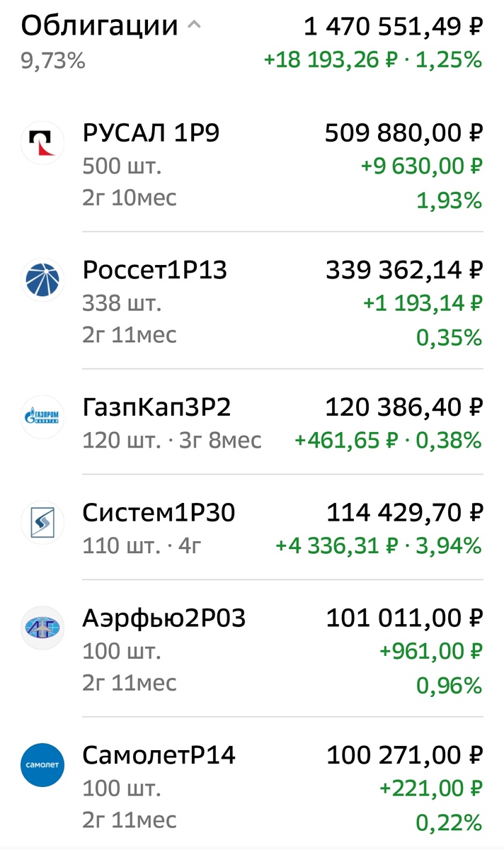The height and width of the screenshot is (850, 504).
Task: Select the Систем1Р30 bond entry
Action: tap(156, 512)
